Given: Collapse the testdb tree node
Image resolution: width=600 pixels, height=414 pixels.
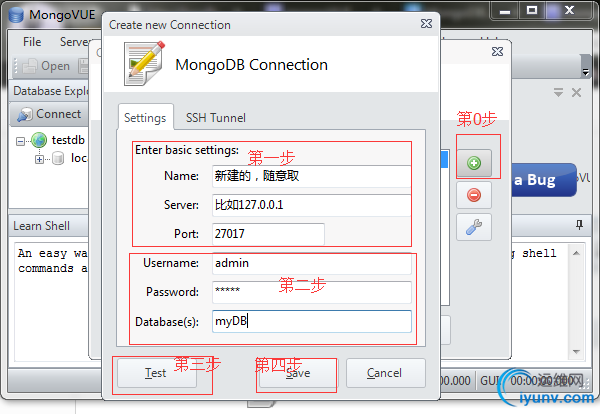Looking at the screenshot, I should point(20,141).
